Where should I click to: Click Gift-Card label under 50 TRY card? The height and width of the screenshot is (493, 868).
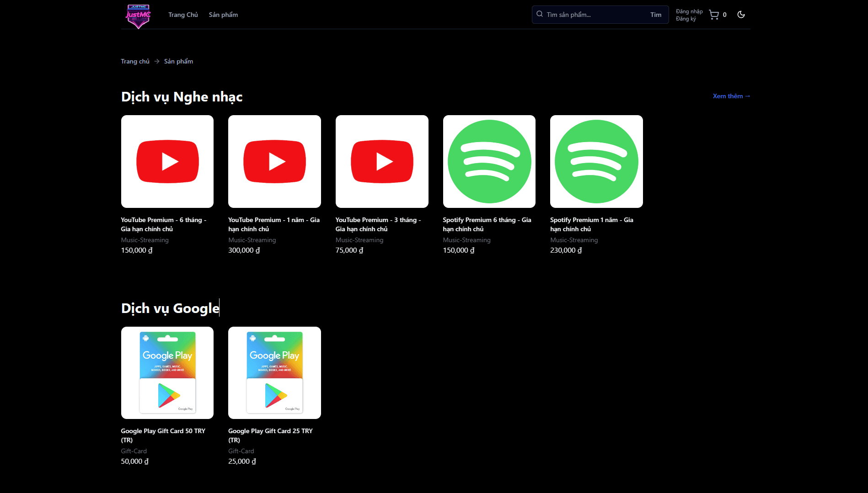(x=134, y=451)
